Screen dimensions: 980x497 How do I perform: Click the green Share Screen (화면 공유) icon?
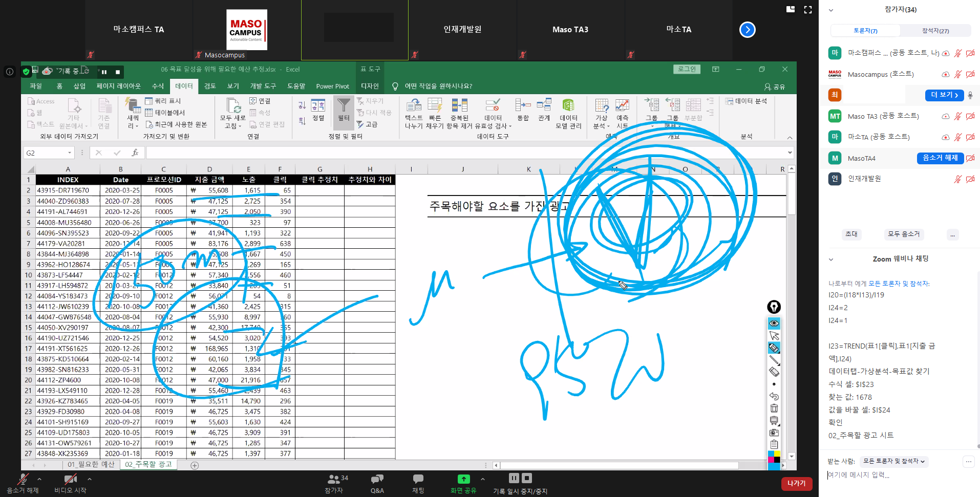(463, 479)
